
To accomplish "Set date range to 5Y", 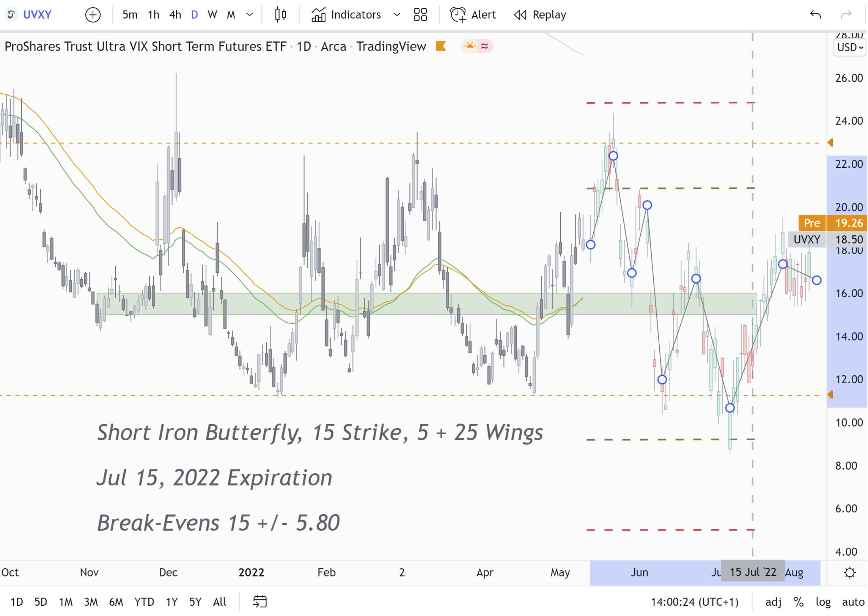I will [195, 602].
